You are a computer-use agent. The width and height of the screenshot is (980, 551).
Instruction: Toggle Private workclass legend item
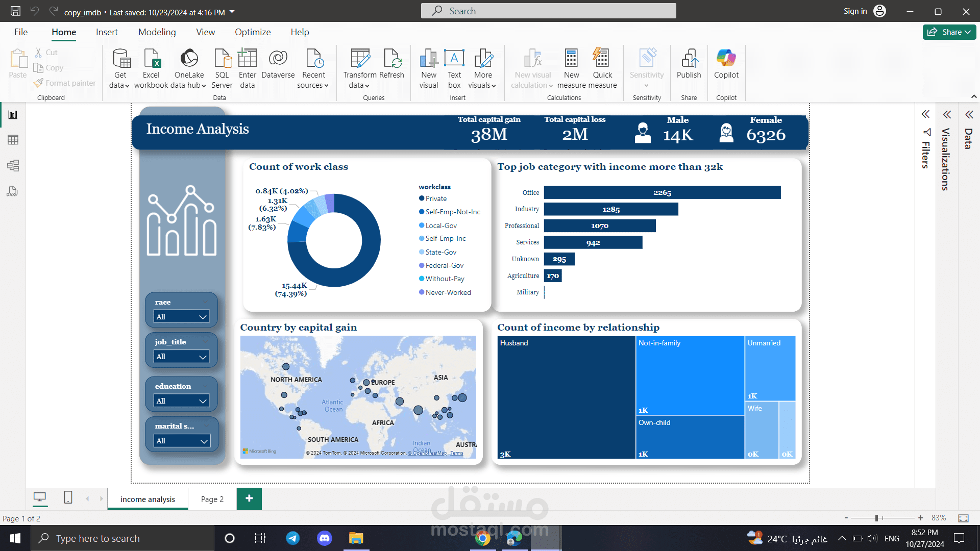click(436, 199)
